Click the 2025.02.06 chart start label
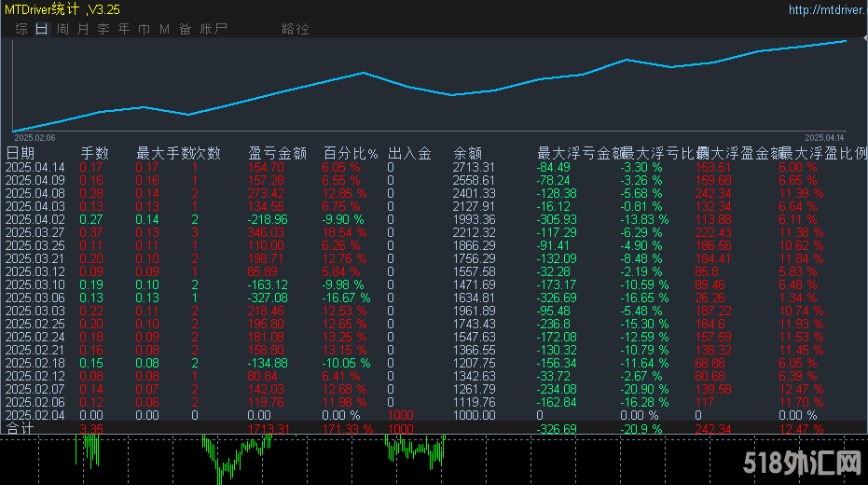 (x=34, y=138)
